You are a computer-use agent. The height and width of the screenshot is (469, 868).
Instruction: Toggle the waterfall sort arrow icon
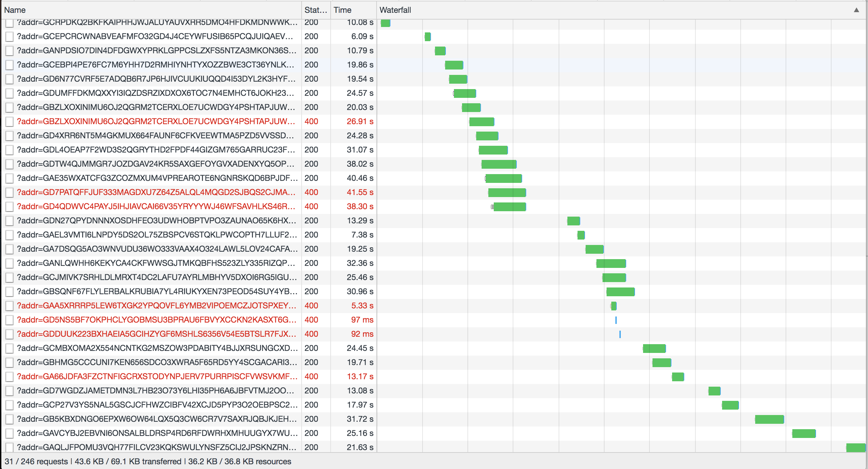click(x=856, y=10)
